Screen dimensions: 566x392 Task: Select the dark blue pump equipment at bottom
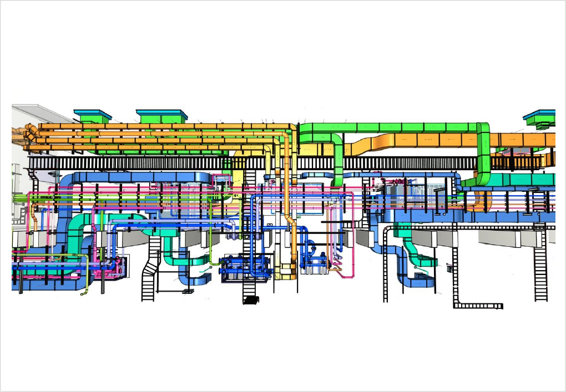pos(243,267)
